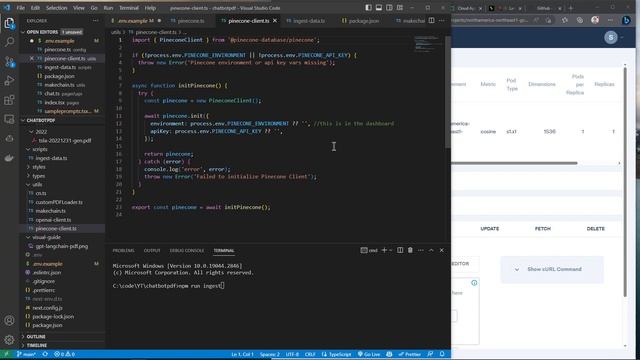Expand the Timeline section
Image resolution: width=640 pixels, height=360 pixels.
tap(36, 345)
